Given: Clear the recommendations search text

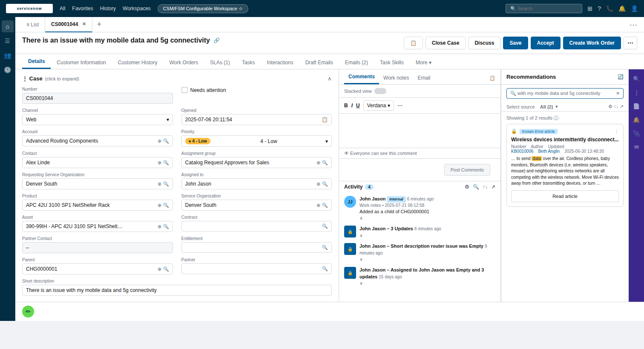Looking at the screenshot, I should click(618, 93).
